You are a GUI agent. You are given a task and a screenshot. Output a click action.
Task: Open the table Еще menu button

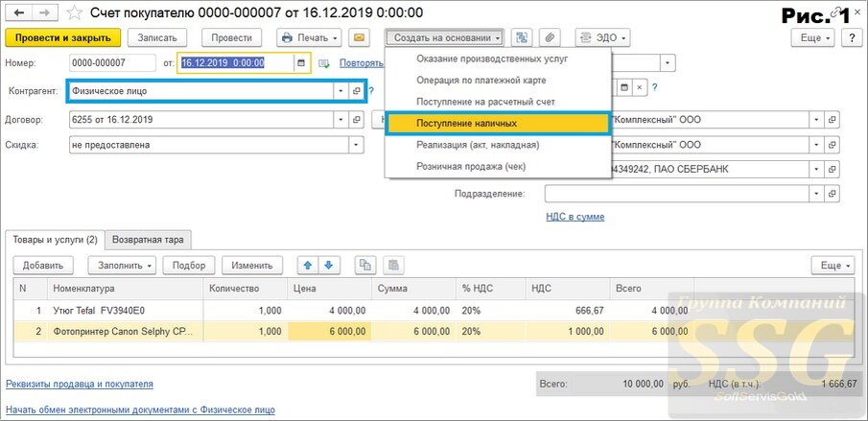(834, 265)
